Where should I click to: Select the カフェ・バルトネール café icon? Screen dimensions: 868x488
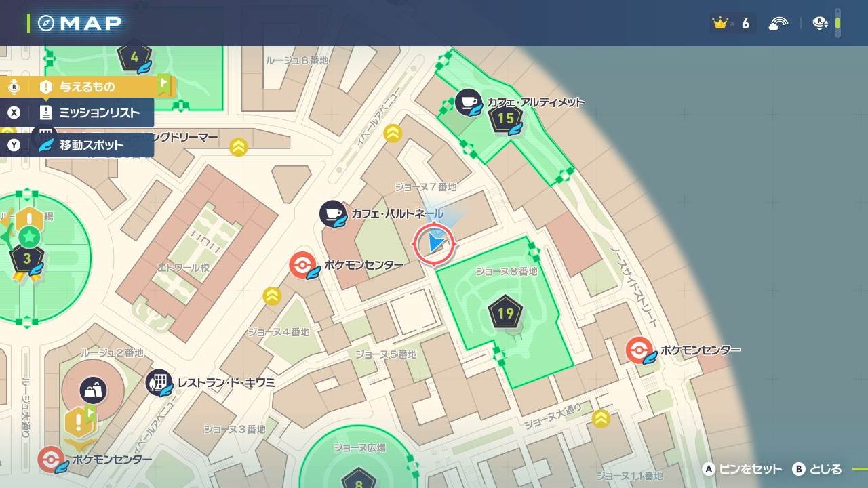pos(333,214)
